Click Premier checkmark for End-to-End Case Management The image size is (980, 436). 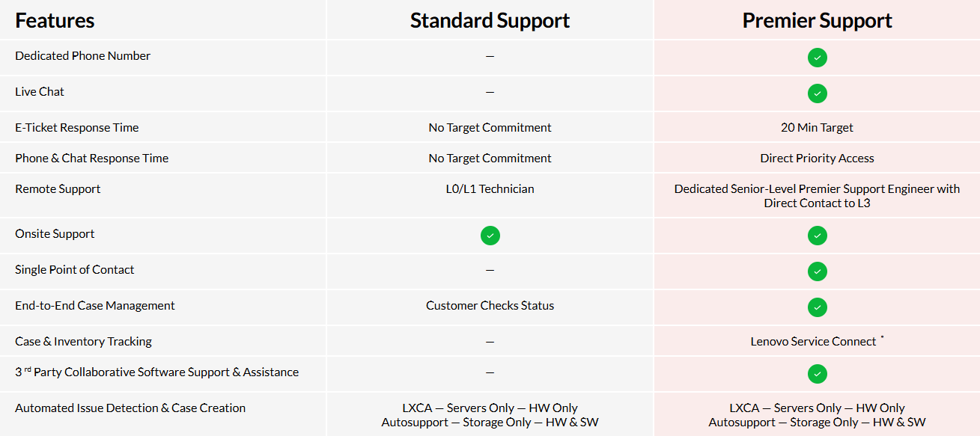click(x=817, y=307)
